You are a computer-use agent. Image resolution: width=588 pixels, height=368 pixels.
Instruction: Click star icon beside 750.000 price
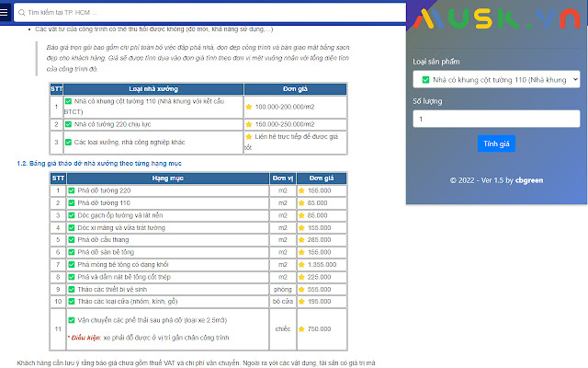coord(301,329)
